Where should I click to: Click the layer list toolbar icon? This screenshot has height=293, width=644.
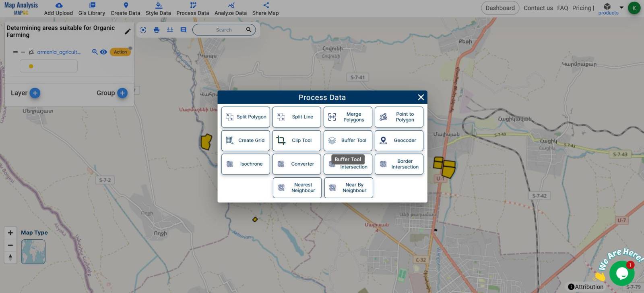click(170, 30)
